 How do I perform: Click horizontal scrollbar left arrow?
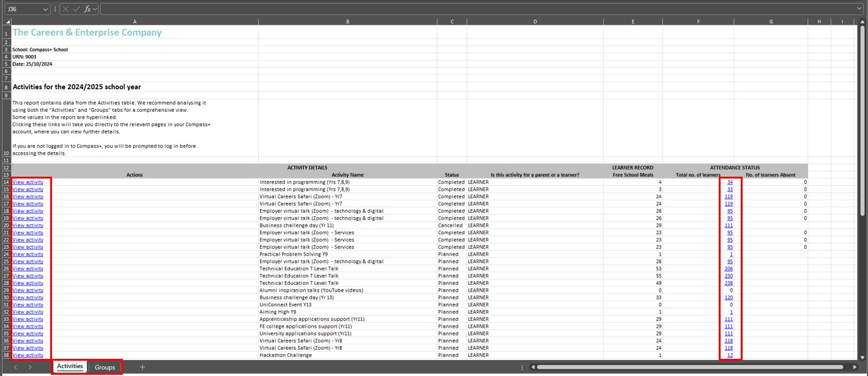[x=533, y=367]
